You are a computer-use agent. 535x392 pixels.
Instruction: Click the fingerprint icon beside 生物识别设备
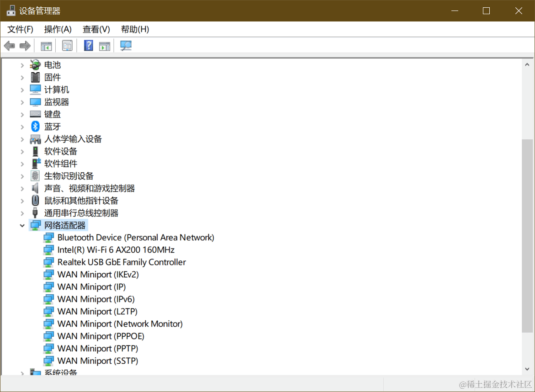coord(35,176)
